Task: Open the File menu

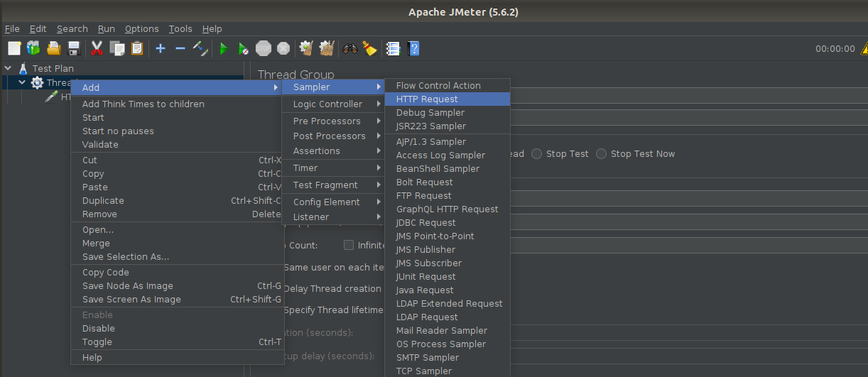Action: click(x=12, y=28)
